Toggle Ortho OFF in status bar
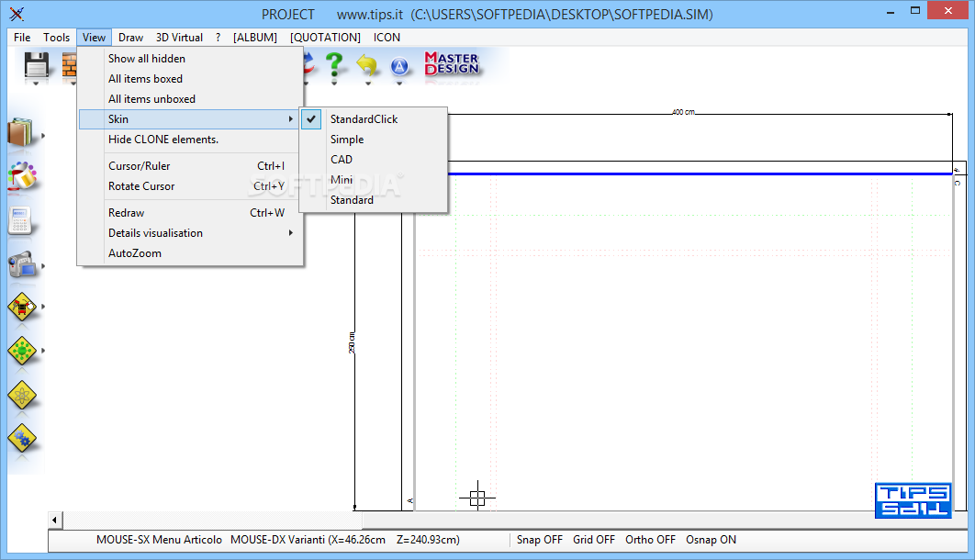The height and width of the screenshot is (560, 975). coord(650,540)
